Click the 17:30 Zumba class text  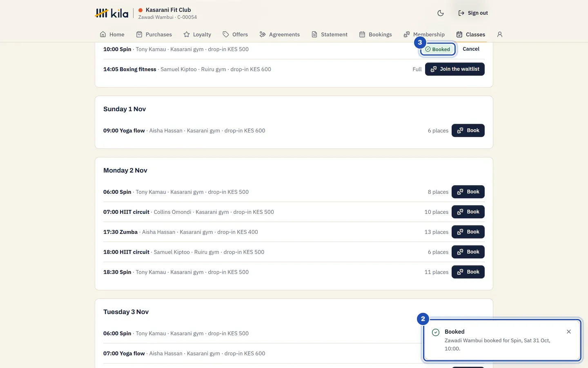coord(180,232)
